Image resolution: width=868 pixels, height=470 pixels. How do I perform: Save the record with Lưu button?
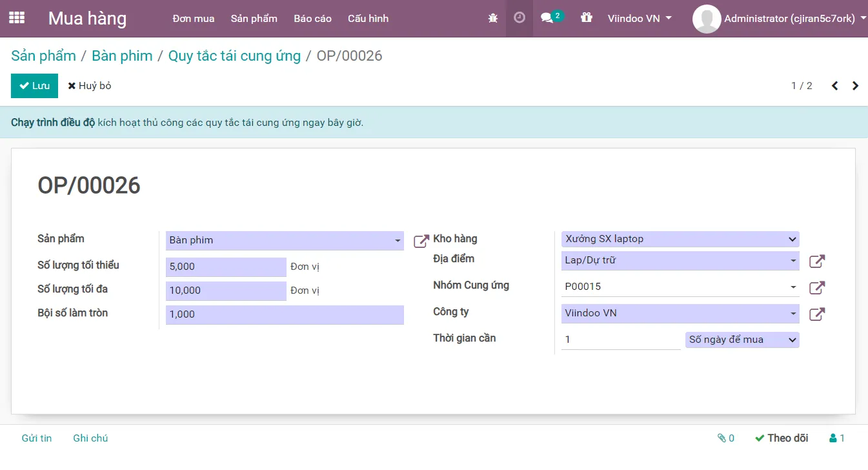coord(34,86)
